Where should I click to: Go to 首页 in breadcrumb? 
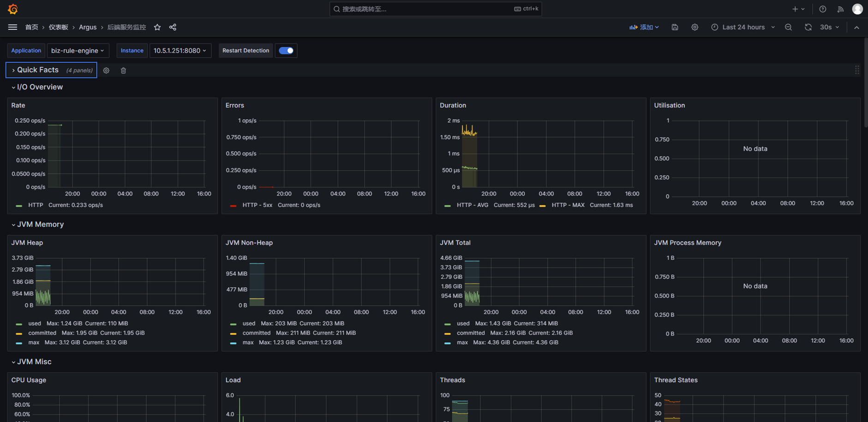tap(31, 27)
